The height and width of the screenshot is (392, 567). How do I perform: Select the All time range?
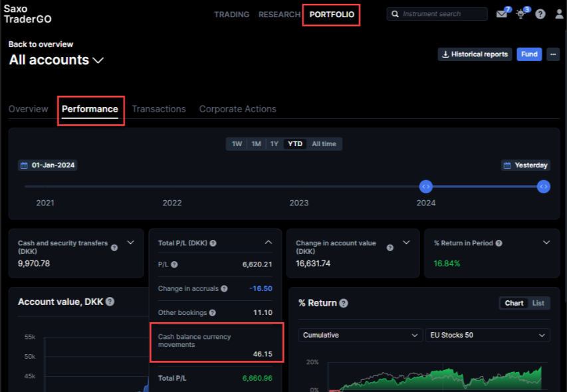click(x=324, y=144)
